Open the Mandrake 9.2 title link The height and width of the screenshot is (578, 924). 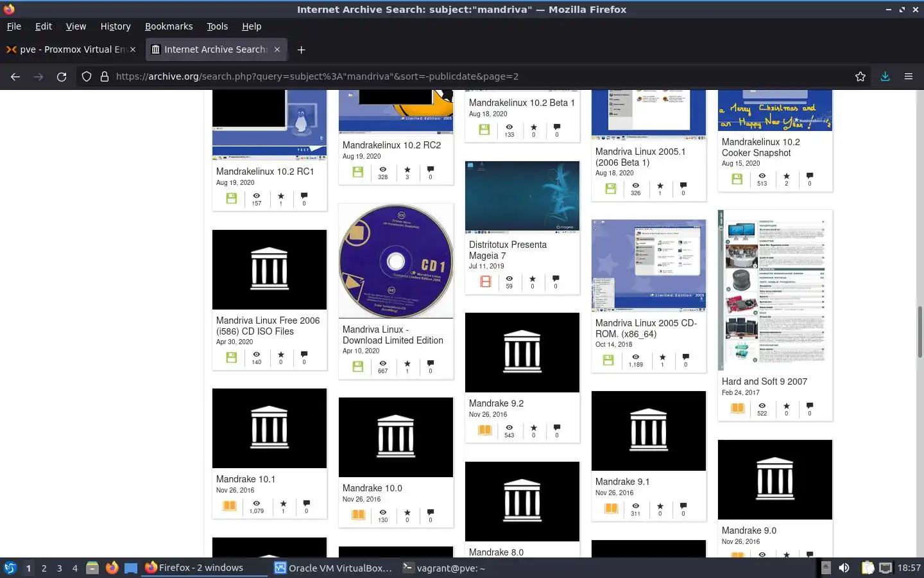coord(496,403)
